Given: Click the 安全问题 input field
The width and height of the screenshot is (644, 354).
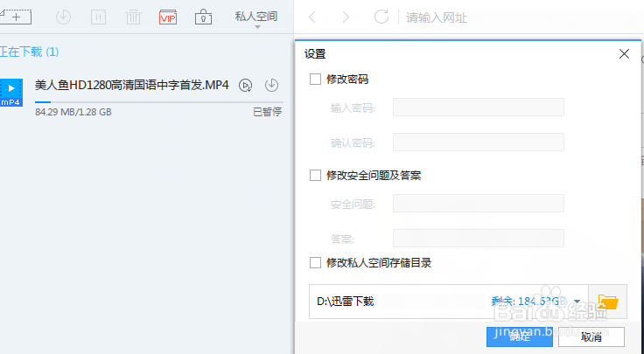Looking at the screenshot, I should 479,204.
